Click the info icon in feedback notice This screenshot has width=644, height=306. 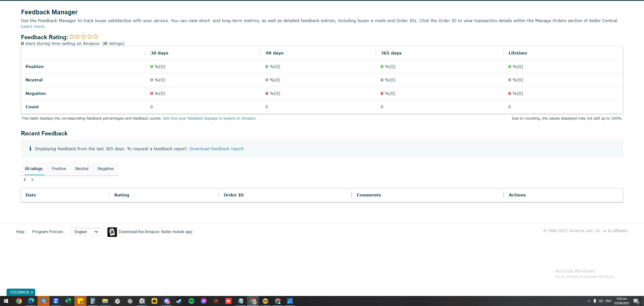(30, 148)
